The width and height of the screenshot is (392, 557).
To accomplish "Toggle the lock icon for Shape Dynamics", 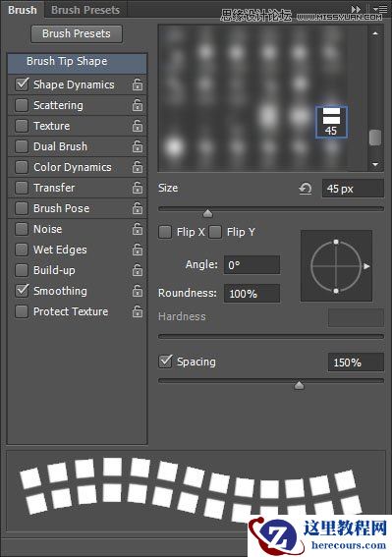I will click(x=138, y=84).
